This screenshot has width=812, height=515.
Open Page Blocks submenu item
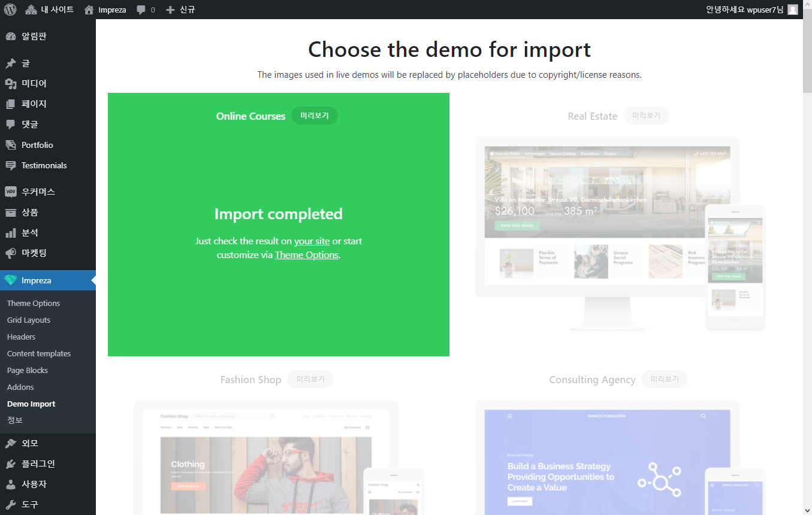click(28, 370)
